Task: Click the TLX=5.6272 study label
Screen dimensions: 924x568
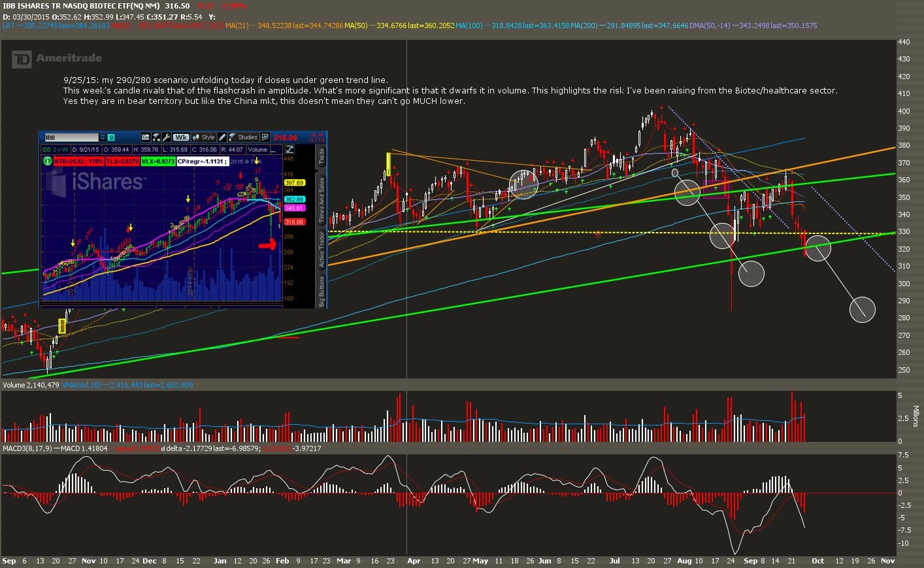Action: (123, 161)
